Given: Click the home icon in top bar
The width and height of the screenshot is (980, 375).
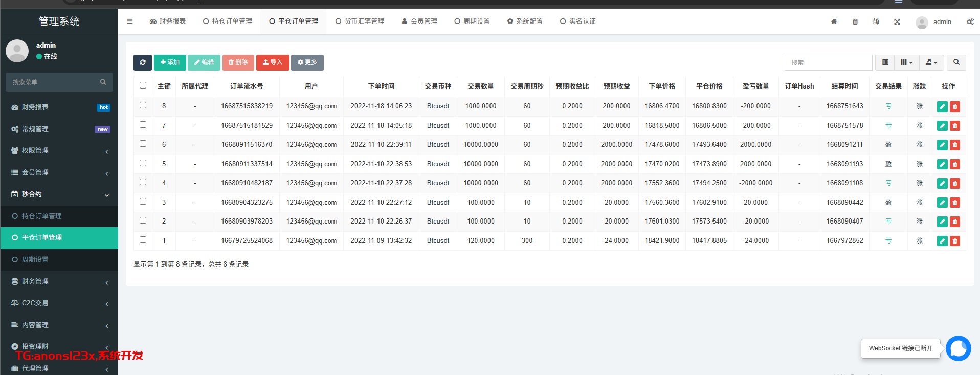Looking at the screenshot, I should pyautogui.click(x=834, y=21).
